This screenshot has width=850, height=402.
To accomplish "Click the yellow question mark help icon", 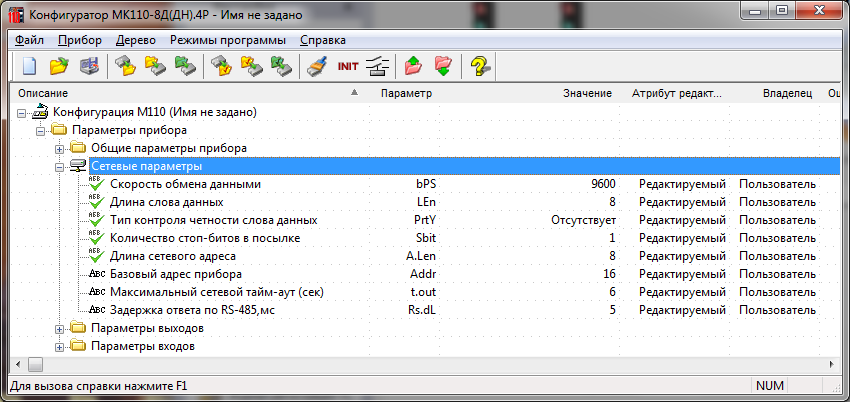I will [x=480, y=67].
